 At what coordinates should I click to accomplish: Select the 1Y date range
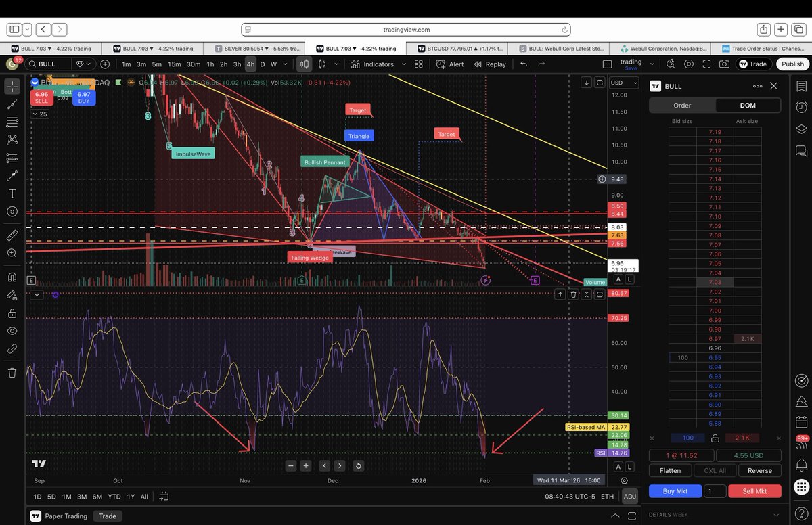coord(131,497)
